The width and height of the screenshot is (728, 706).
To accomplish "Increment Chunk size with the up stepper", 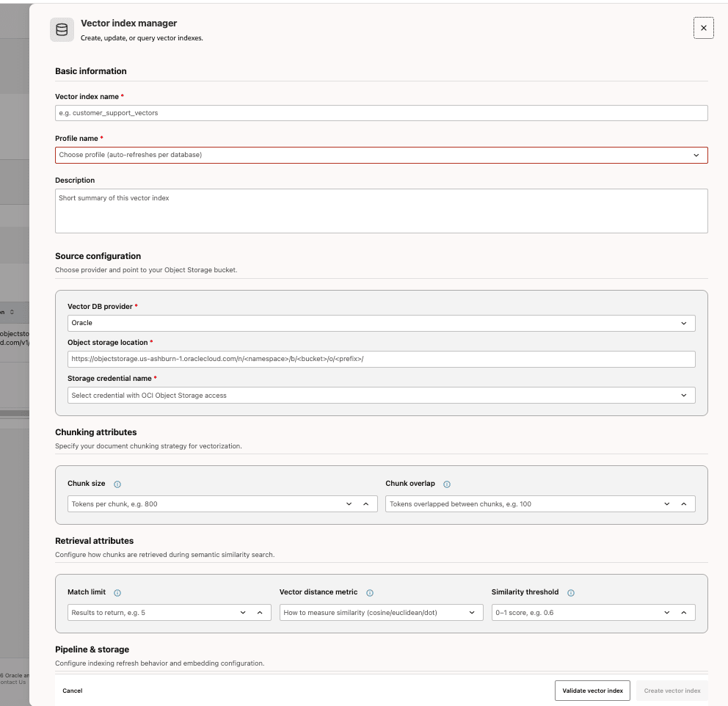I will point(365,503).
